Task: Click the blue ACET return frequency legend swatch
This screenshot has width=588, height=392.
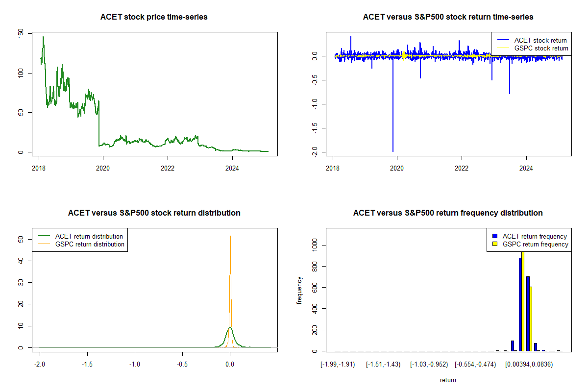Action: coord(494,236)
